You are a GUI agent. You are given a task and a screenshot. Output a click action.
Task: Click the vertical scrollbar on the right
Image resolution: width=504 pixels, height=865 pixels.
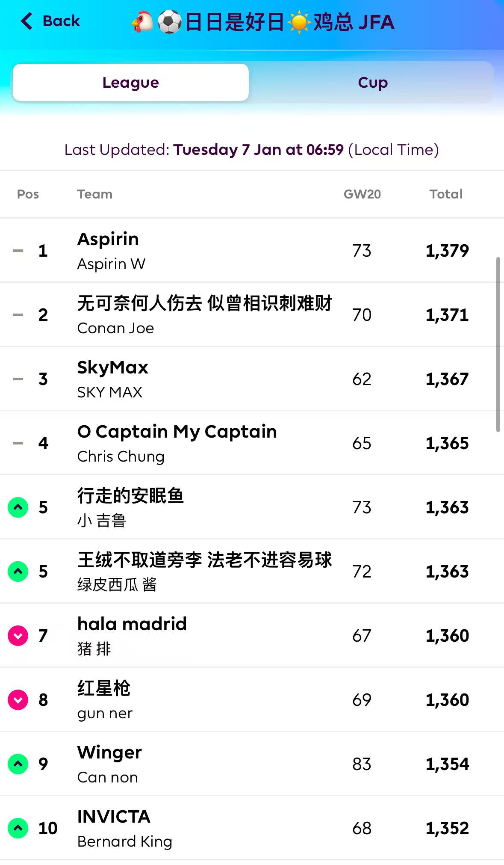[498, 344]
